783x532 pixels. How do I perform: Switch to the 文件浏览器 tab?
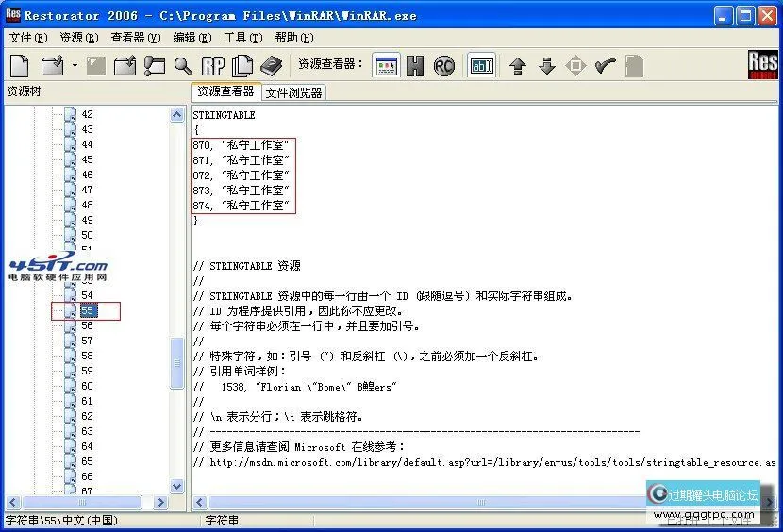pyautogui.click(x=293, y=93)
